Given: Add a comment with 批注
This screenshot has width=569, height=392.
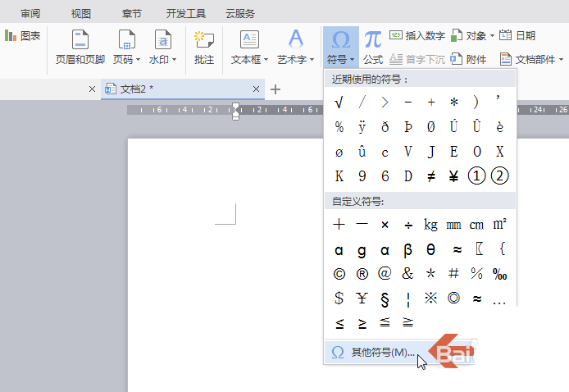Looking at the screenshot, I should coord(204,48).
